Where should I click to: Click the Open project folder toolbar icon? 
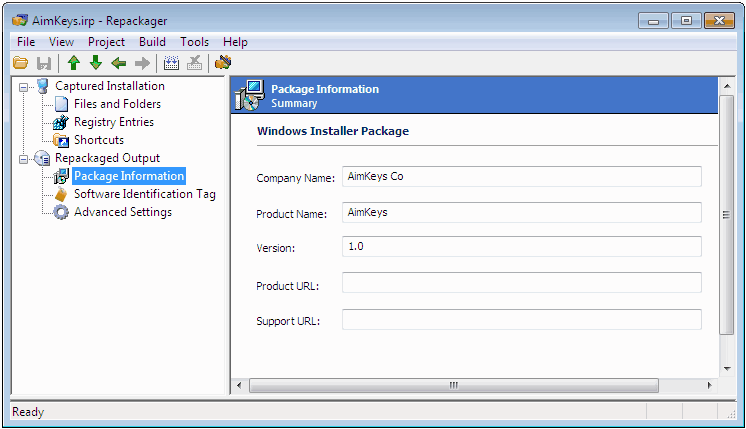(x=20, y=63)
